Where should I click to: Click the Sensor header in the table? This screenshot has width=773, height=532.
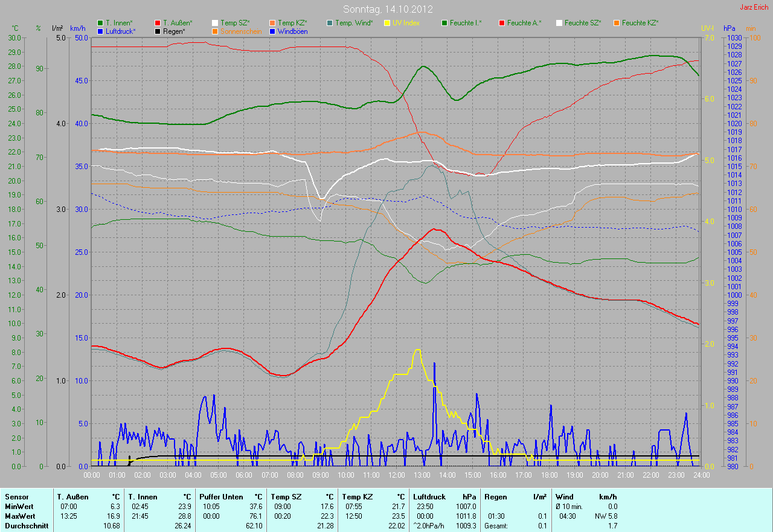pyautogui.click(x=16, y=497)
